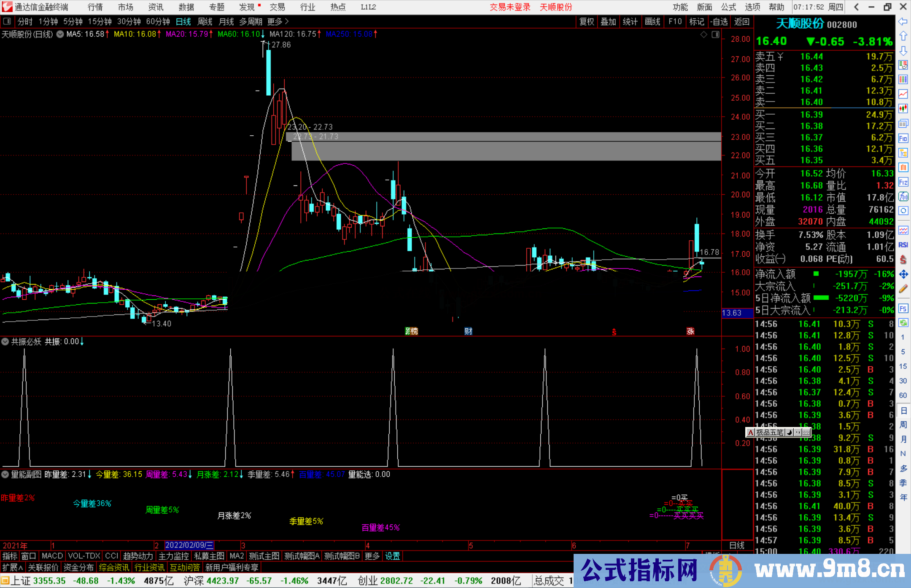Click the tree structure sidebar icon
911x588 pixels.
(903, 153)
